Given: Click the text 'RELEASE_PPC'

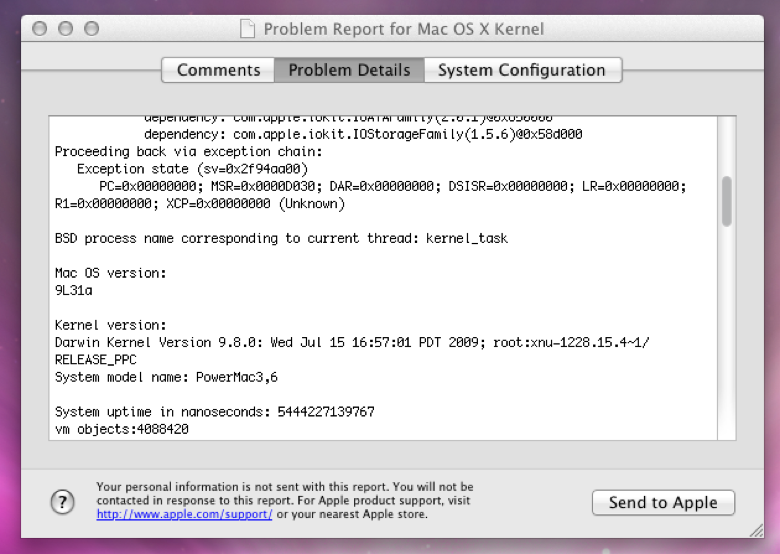Looking at the screenshot, I should (x=96, y=360).
